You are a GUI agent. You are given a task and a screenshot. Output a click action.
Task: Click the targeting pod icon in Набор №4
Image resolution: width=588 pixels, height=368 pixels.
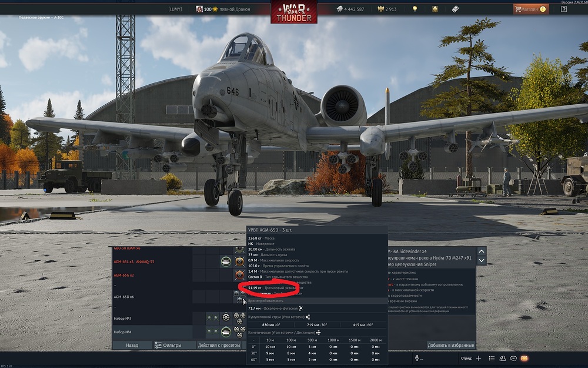[x=226, y=332]
